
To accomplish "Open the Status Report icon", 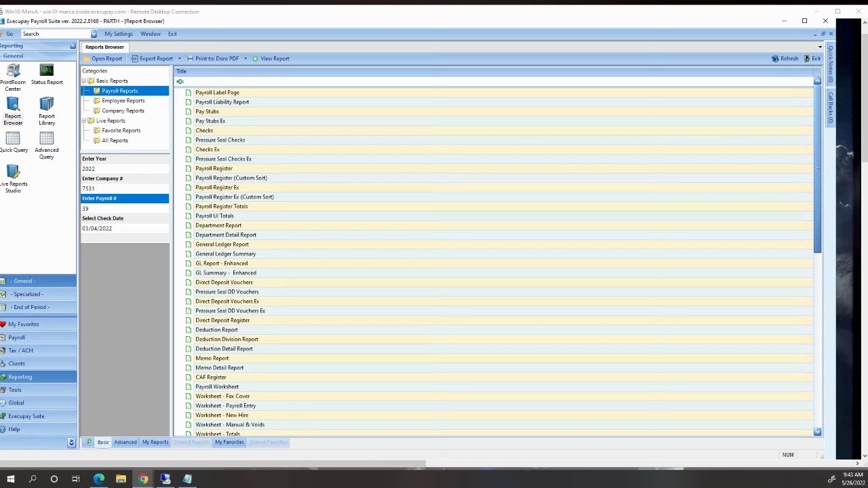I will click(46, 75).
